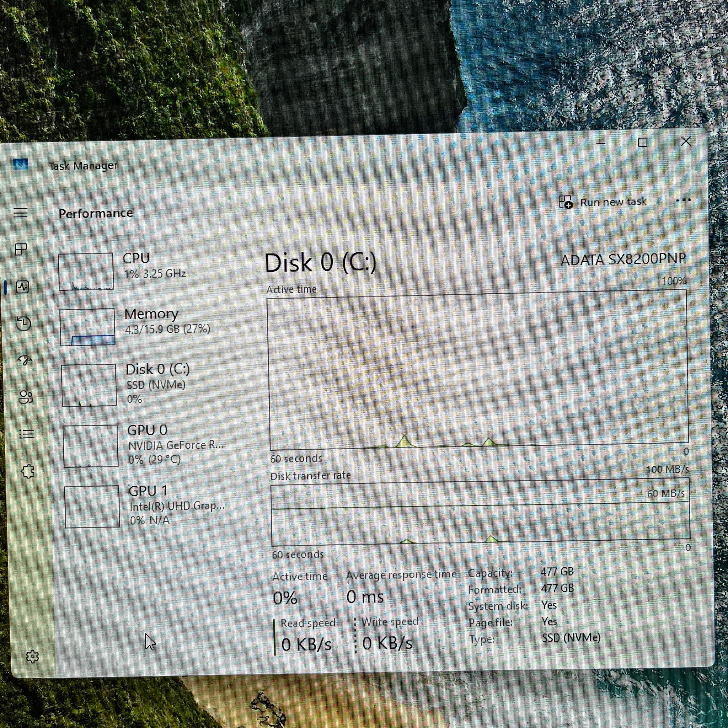Click the Formatted label
Image resolution: width=728 pixels, height=728 pixels.
tap(495, 589)
